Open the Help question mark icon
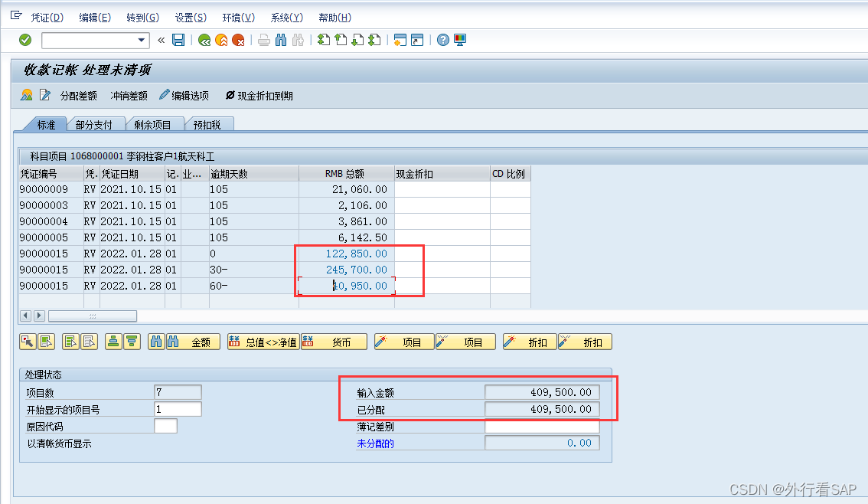Viewport: 868px width, 504px height. coord(443,40)
